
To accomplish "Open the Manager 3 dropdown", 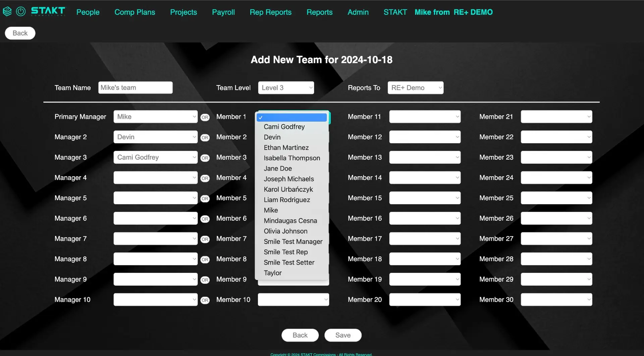I will tap(156, 157).
